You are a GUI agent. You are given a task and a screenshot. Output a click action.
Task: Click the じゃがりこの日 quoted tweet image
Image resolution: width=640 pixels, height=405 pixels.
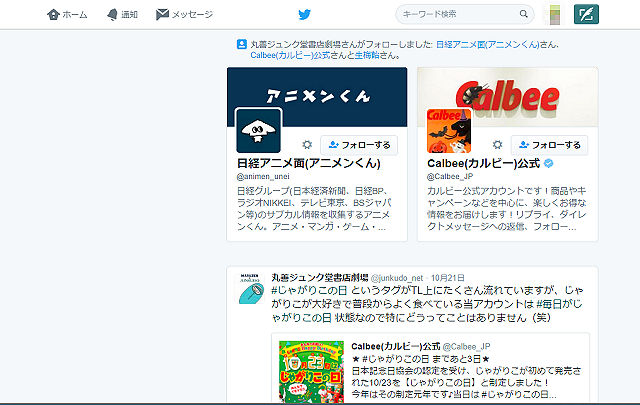[311, 372]
